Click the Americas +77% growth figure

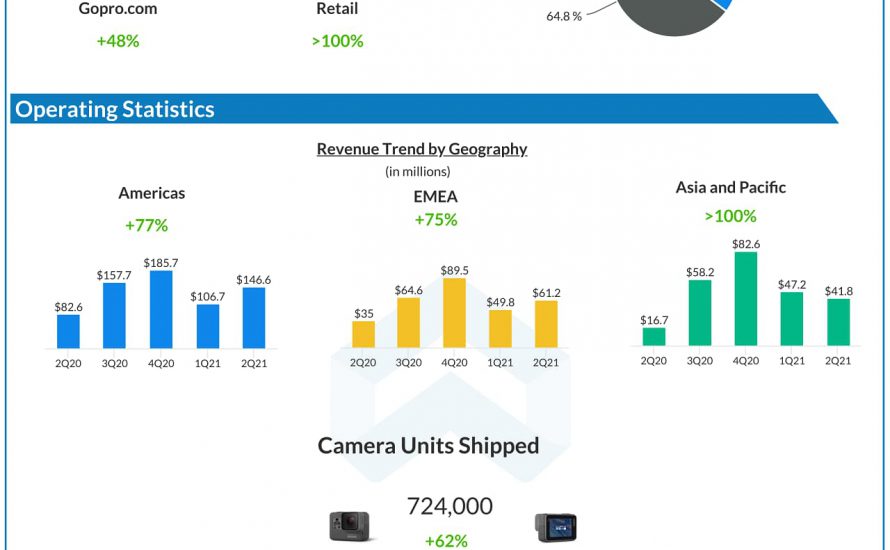(145, 226)
